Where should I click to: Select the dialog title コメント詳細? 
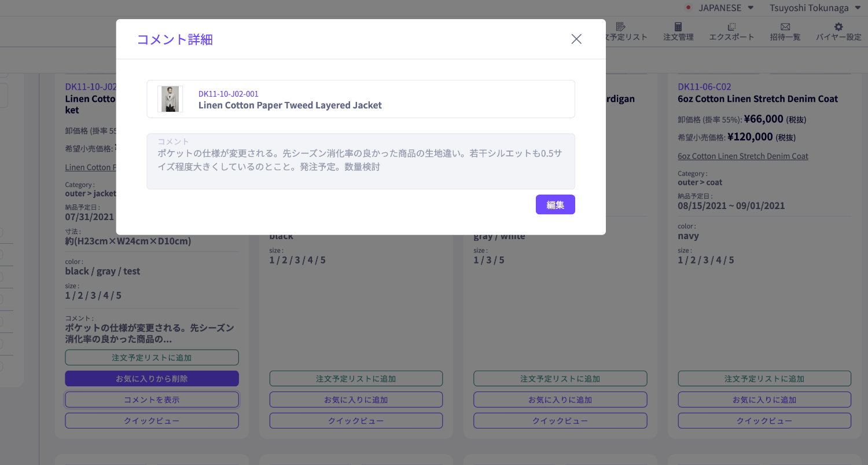click(175, 39)
